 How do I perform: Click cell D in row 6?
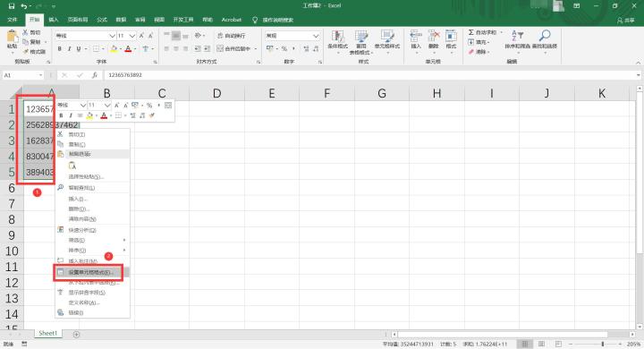216,188
